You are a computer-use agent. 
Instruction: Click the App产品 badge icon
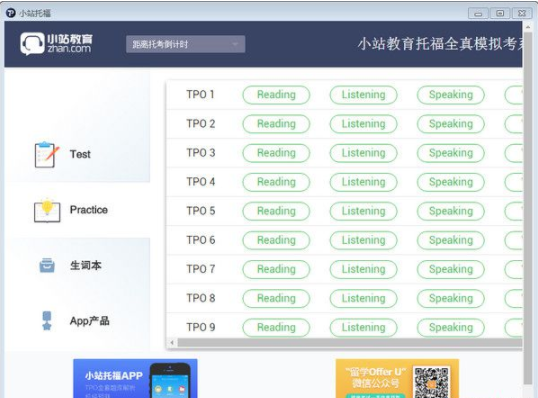pos(47,321)
